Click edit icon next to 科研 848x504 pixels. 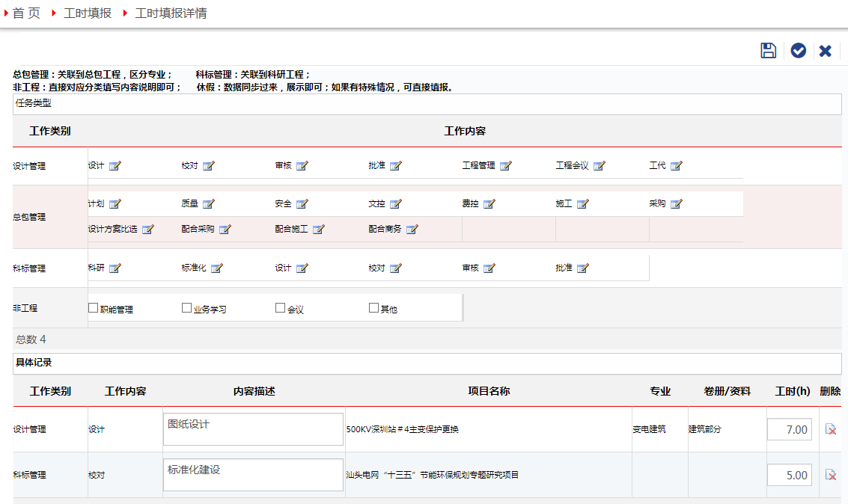point(115,268)
